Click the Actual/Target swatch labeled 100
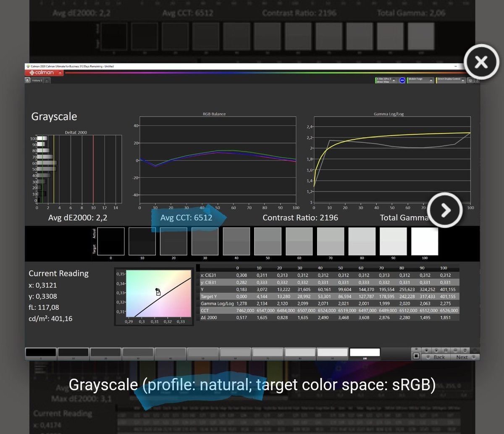 click(x=425, y=241)
